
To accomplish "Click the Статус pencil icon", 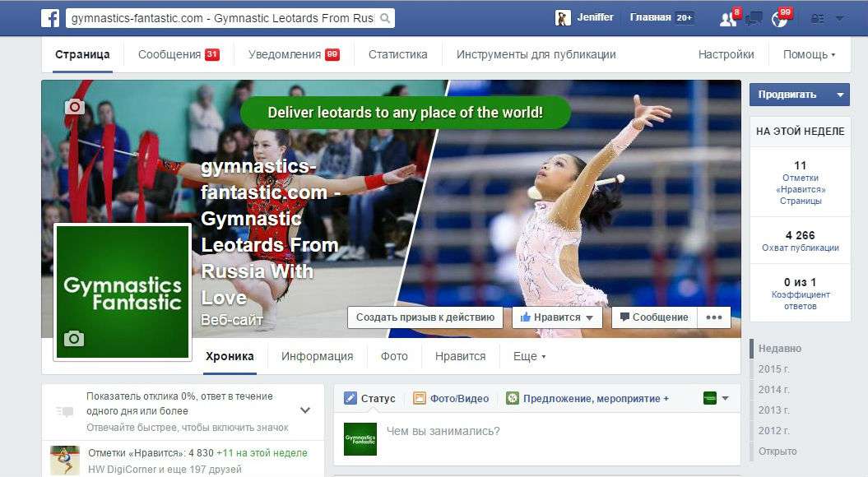I will (x=350, y=398).
